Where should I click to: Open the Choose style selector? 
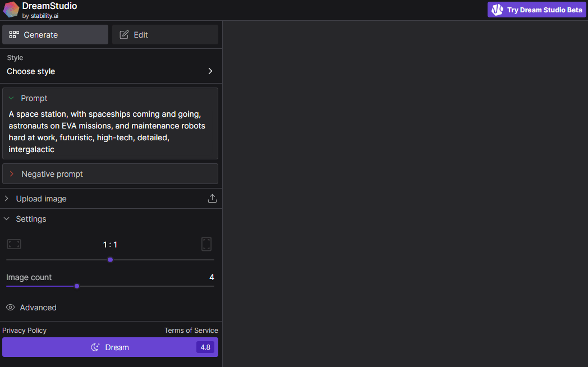point(110,71)
